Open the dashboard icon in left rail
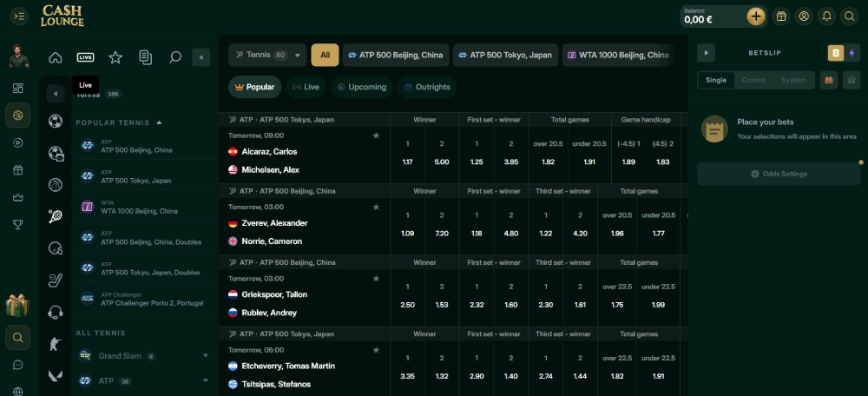The height and width of the screenshot is (396, 868). click(17, 88)
